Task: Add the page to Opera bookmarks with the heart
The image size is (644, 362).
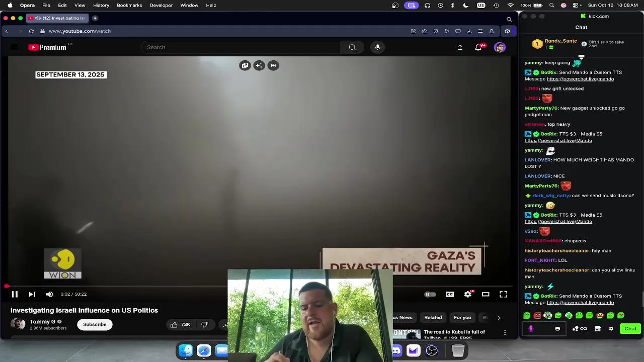Action: click(x=458, y=31)
